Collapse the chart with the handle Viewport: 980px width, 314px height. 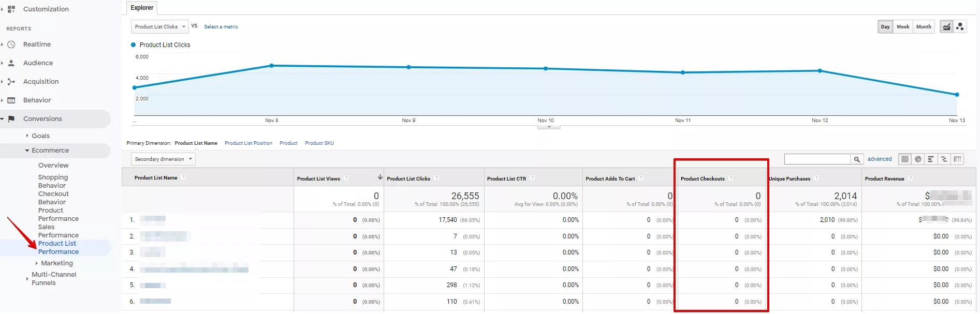pos(549,127)
